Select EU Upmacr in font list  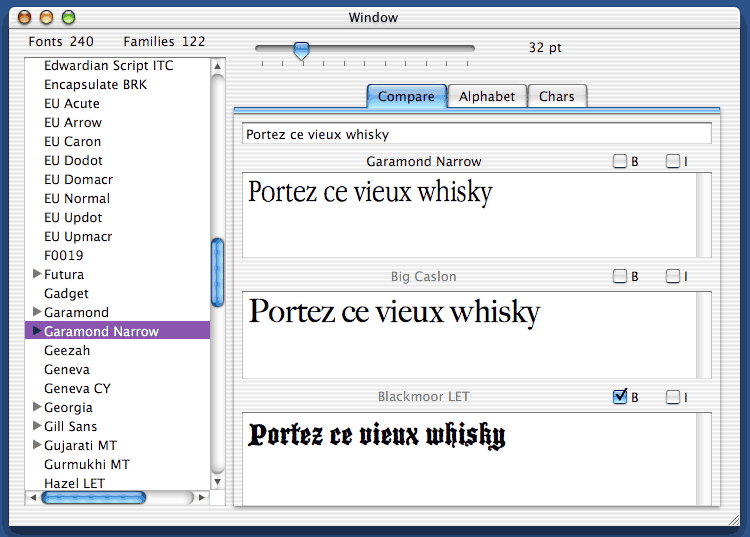point(78,237)
